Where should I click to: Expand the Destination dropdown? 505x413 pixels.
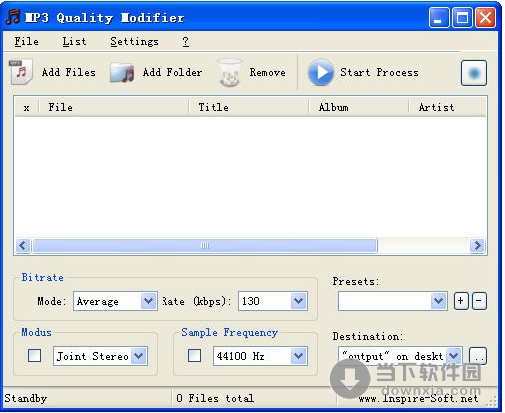400,356
